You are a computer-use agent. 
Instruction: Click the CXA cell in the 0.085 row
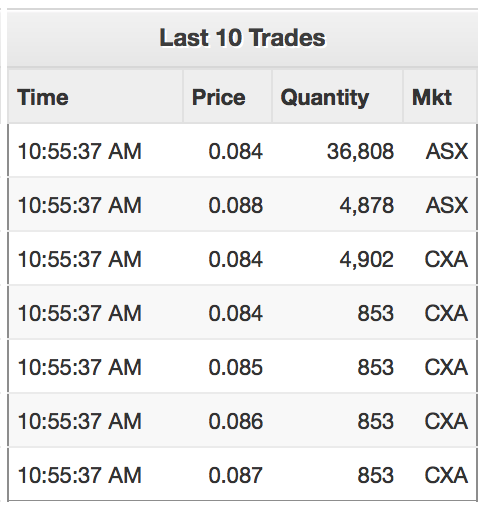click(x=446, y=367)
